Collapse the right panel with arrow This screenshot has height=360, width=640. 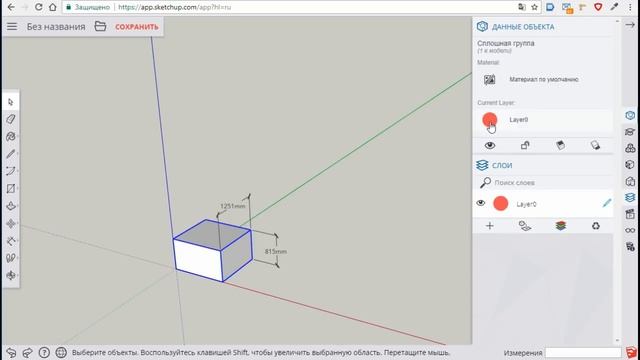[x=630, y=25]
